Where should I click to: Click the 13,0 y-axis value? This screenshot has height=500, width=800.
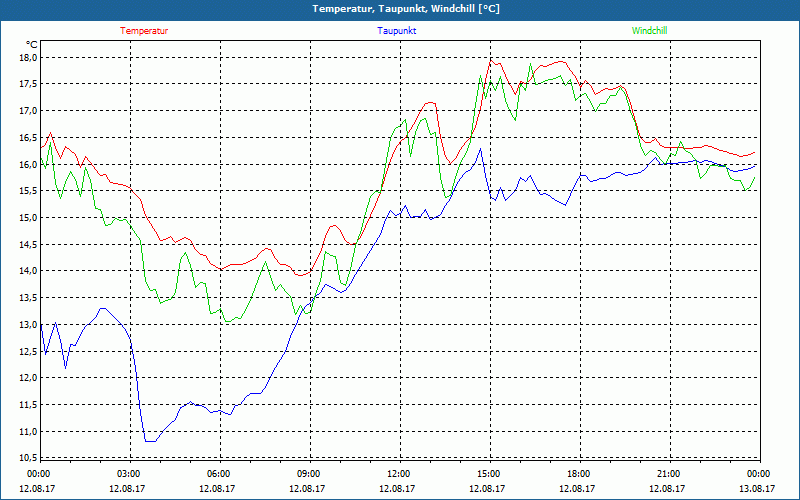pos(28,324)
